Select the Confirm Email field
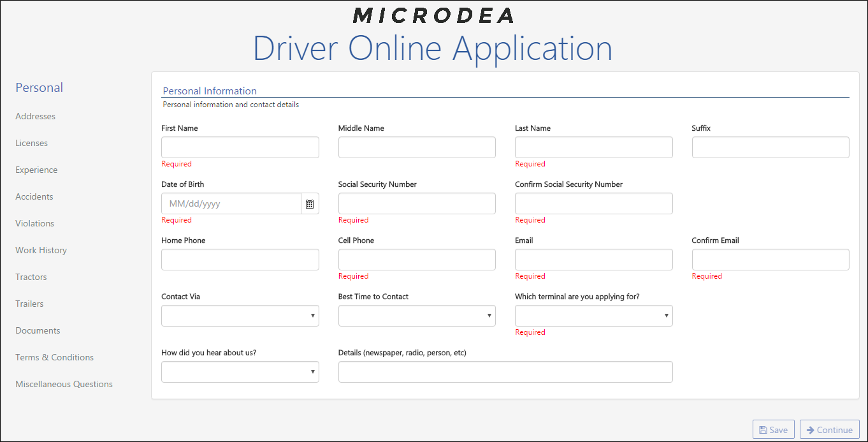Viewport: 868px width, 442px height. [x=770, y=259]
